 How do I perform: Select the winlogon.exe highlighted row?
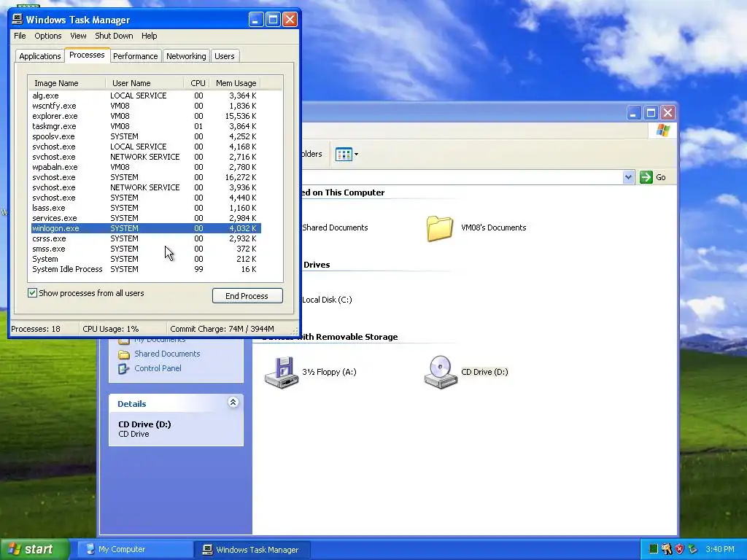[146, 228]
